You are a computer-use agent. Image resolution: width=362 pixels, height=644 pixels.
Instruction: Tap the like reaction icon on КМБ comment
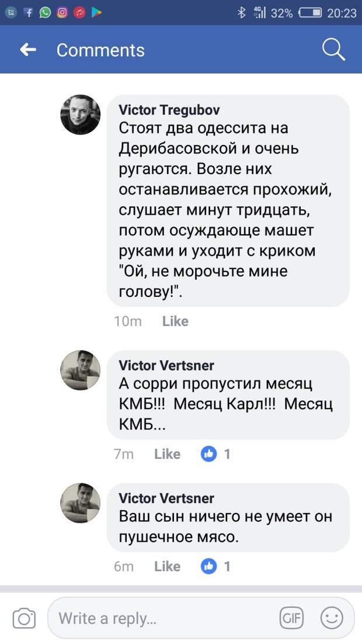coord(209,453)
